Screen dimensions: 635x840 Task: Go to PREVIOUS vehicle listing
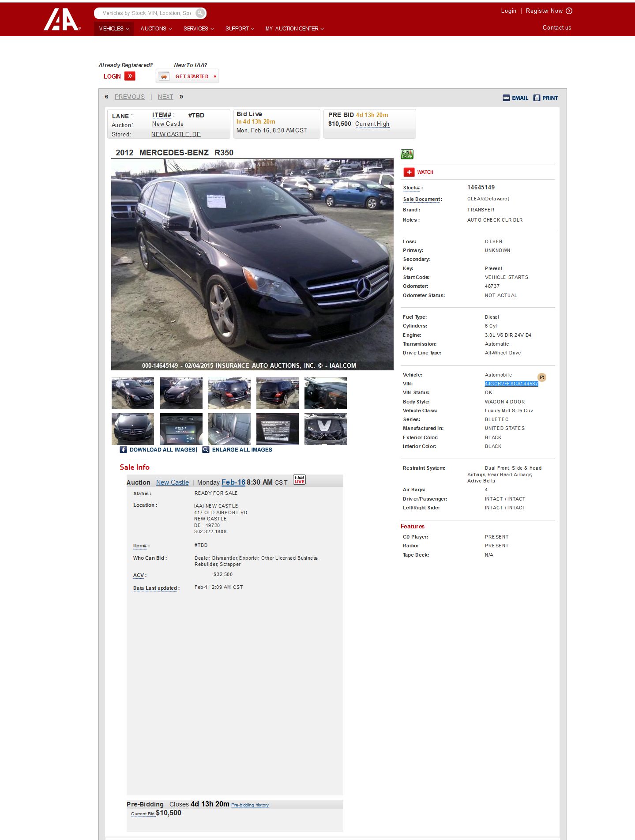point(130,97)
